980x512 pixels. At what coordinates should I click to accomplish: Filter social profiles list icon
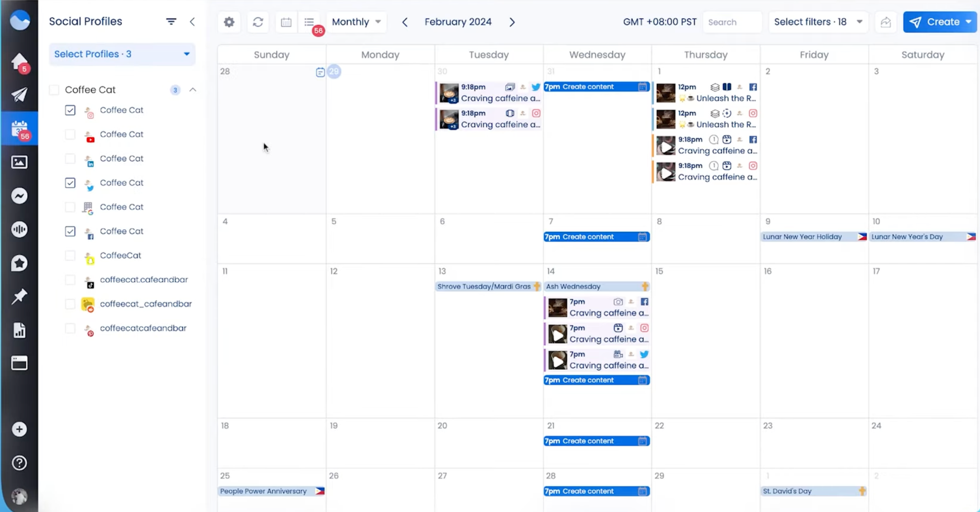(x=171, y=22)
